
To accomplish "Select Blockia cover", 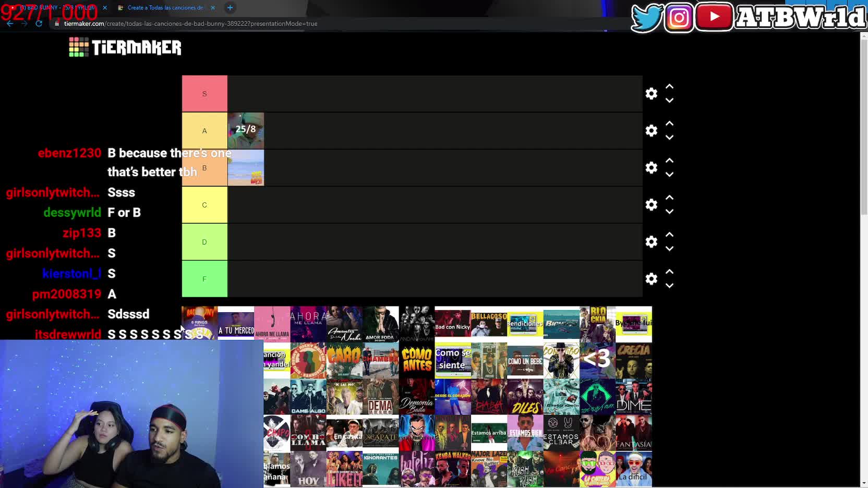I will 598,324.
